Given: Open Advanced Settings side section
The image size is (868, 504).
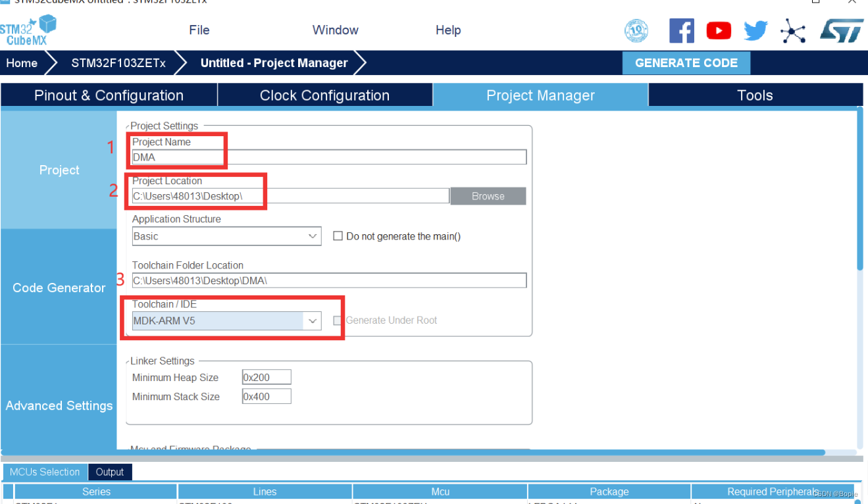Looking at the screenshot, I should tap(59, 405).
